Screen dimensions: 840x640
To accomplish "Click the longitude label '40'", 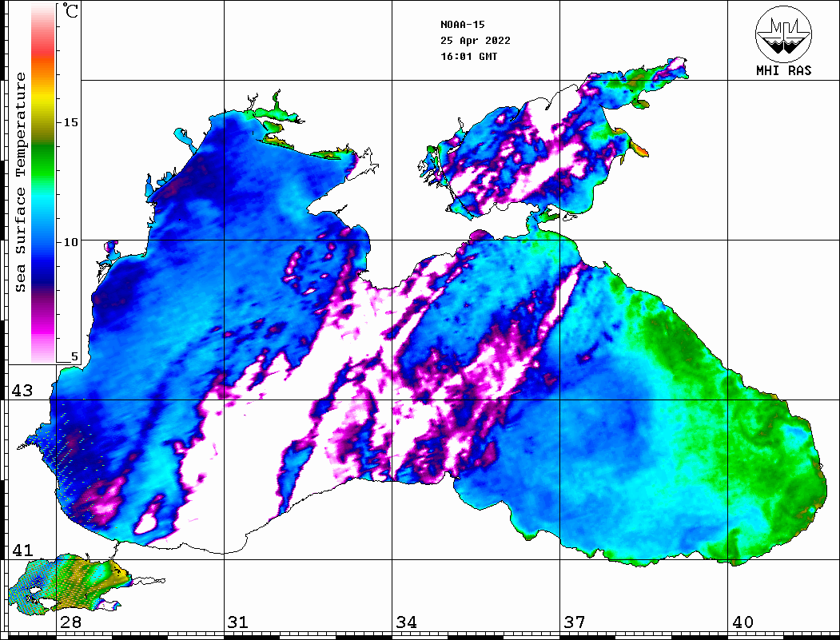I will [x=742, y=622].
